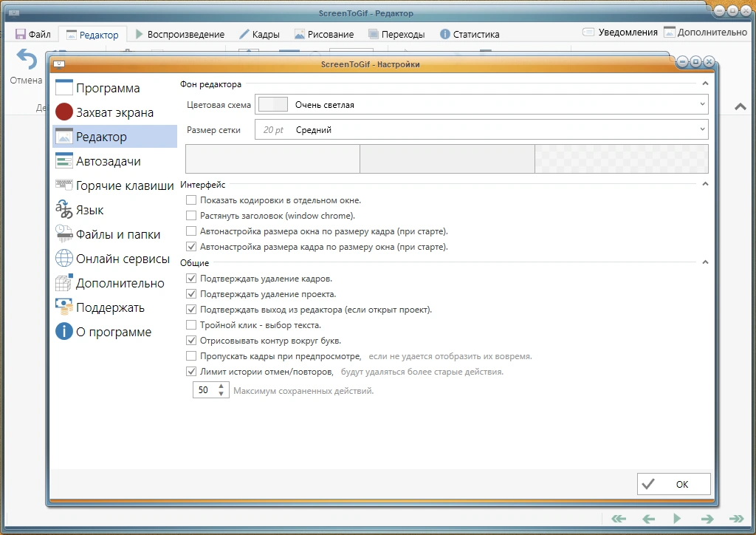Click the Дополнительно icon in the editor top bar

pos(669,33)
